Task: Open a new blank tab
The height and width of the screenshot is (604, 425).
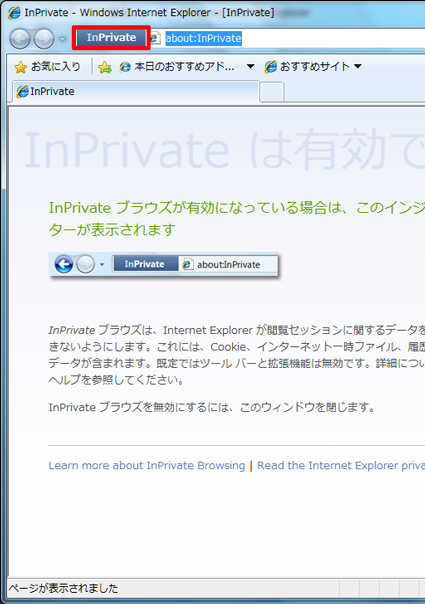Action: coord(272,92)
